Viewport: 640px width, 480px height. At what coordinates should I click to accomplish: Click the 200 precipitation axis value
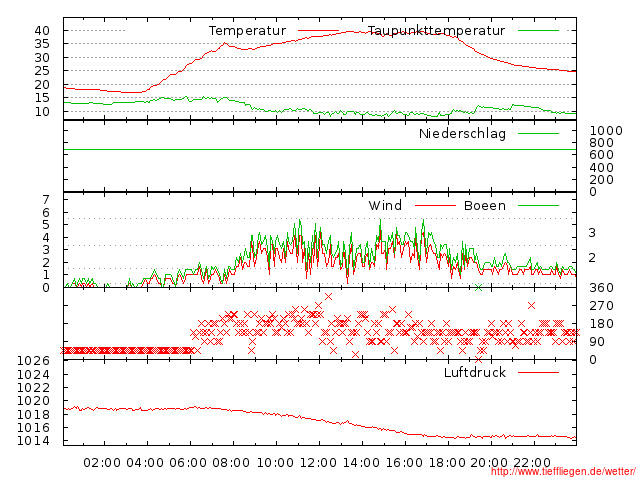tap(602, 180)
